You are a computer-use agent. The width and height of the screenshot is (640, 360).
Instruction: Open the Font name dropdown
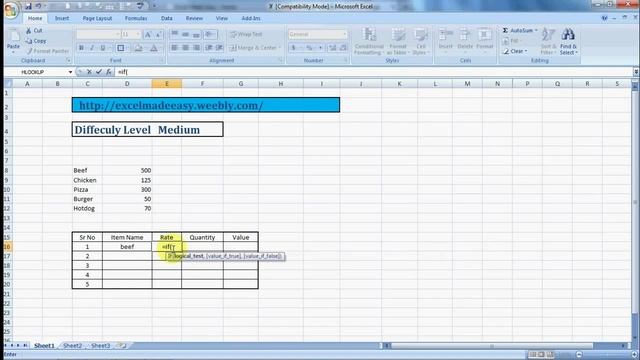118,34
